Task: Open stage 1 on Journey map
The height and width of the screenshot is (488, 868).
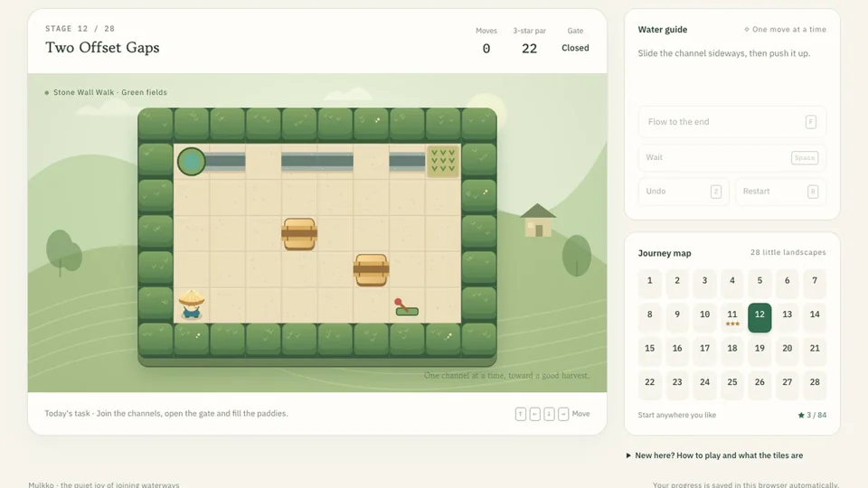Action: coord(650,283)
